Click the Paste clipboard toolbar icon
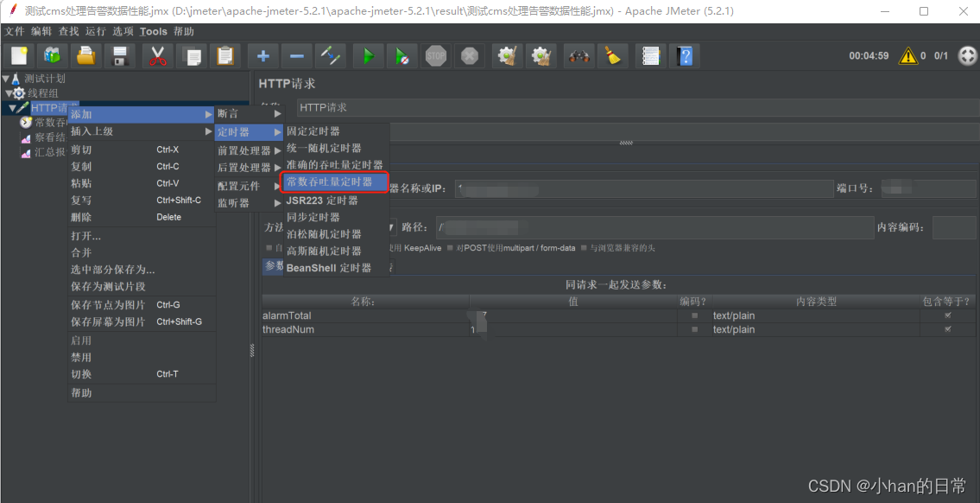Screen dimensions: 980x503 click(224, 56)
